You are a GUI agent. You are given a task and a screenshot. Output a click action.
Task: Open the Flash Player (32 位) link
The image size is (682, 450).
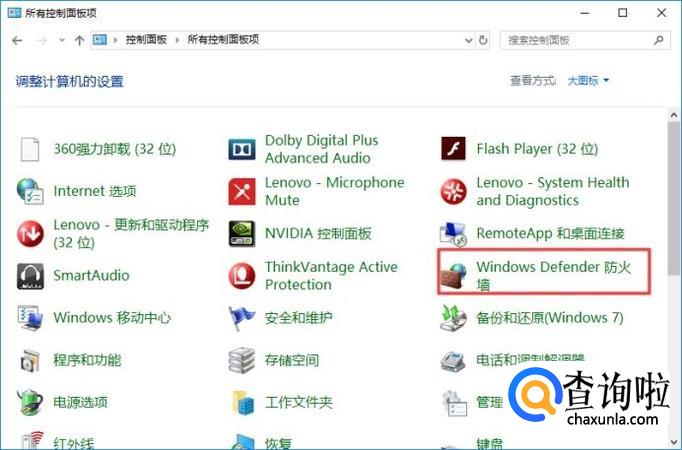point(537,149)
